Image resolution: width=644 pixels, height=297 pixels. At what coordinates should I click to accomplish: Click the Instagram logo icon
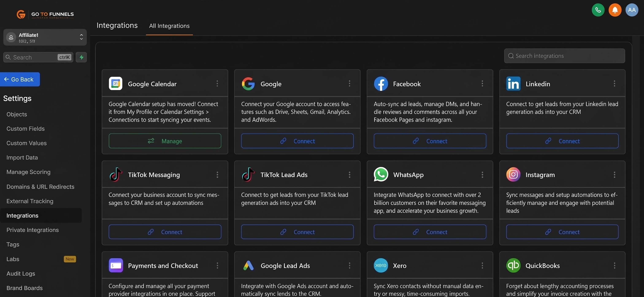point(513,174)
